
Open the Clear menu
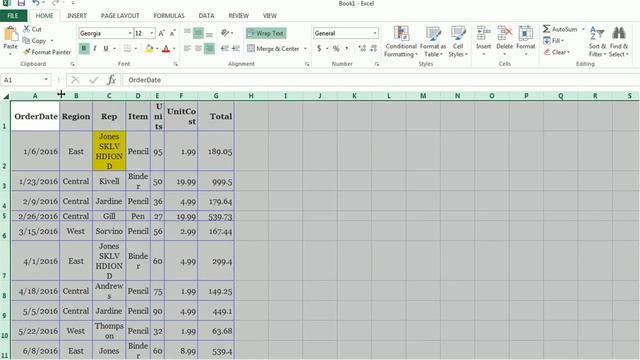click(556, 52)
